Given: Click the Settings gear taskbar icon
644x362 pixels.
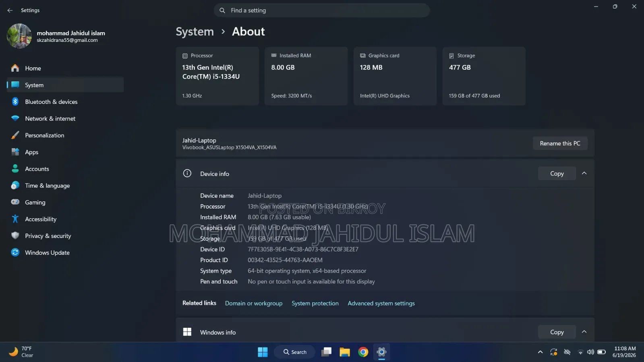Looking at the screenshot, I should pyautogui.click(x=381, y=352).
